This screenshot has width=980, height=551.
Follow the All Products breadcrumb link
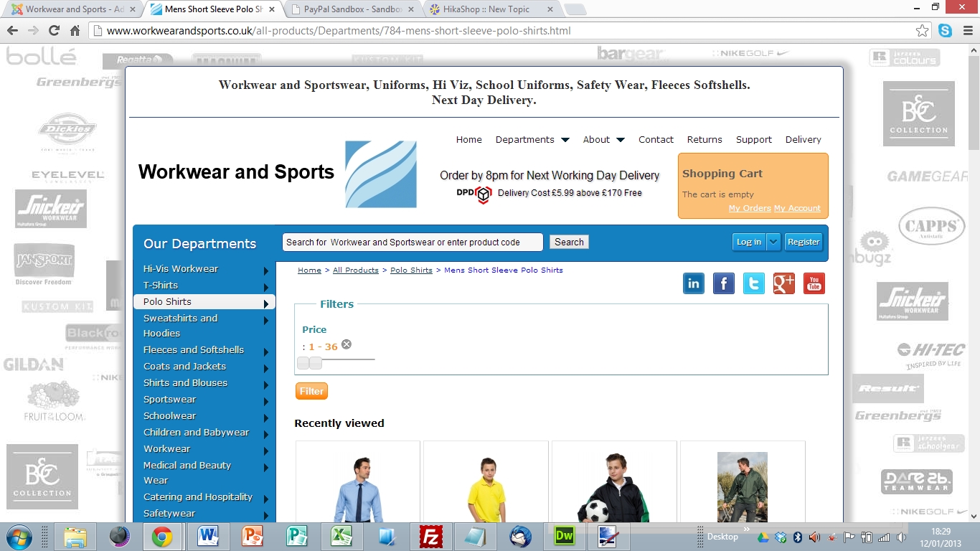point(356,270)
